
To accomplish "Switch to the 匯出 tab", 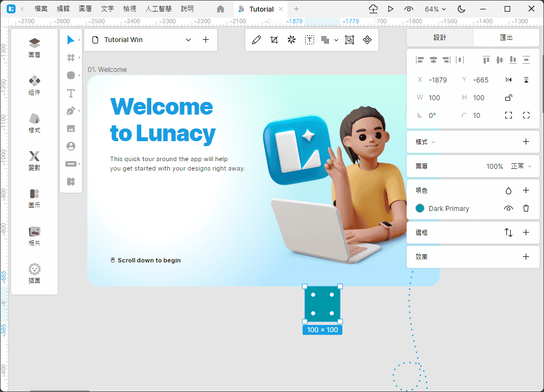I will (x=506, y=38).
